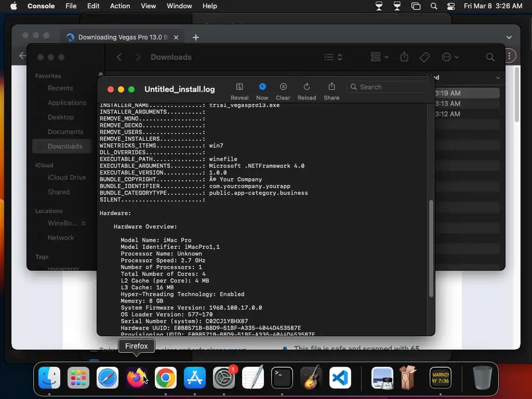Viewport: 532px width, 399px height.
Task: Open the File menu
Action: pos(71,6)
